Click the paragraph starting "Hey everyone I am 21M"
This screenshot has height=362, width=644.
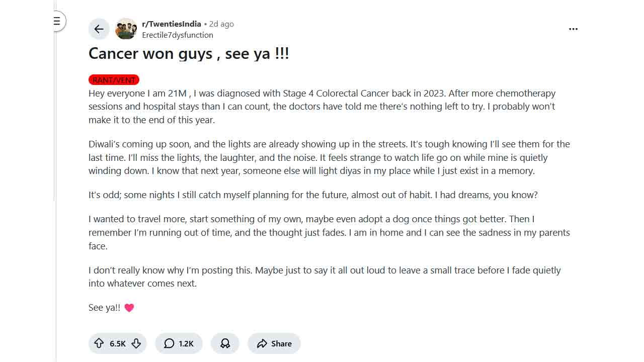pos(322,107)
